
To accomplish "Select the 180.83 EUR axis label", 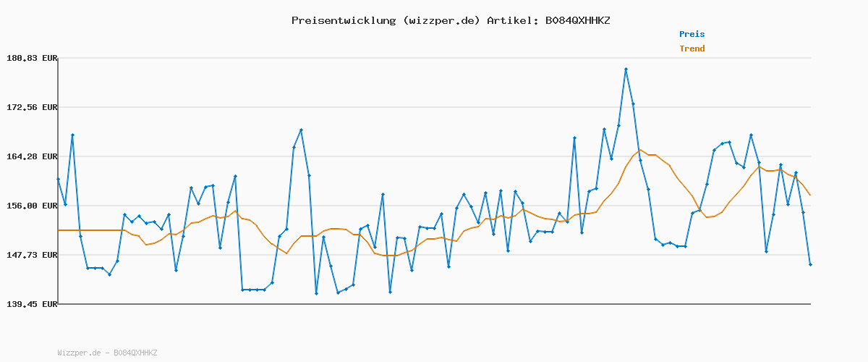I will [30, 58].
